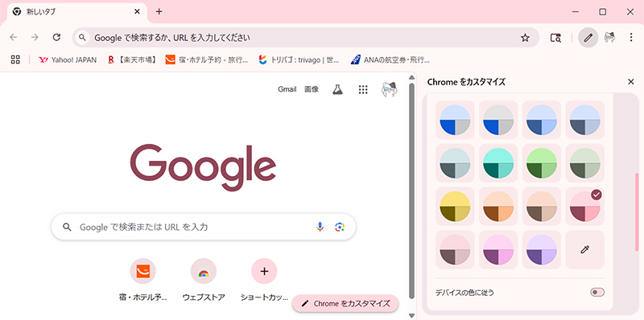Click the page scrollbar up arrow
Screen dimensions: 644x320
point(412,77)
